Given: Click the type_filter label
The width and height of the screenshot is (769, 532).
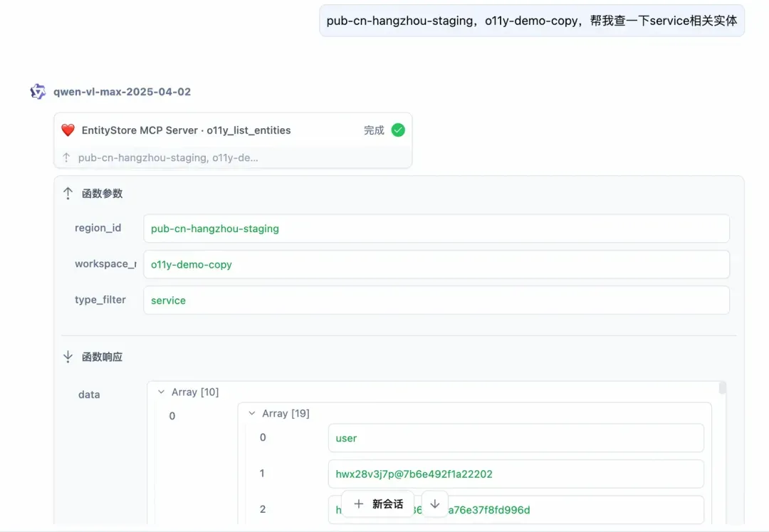Looking at the screenshot, I should (x=100, y=300).
